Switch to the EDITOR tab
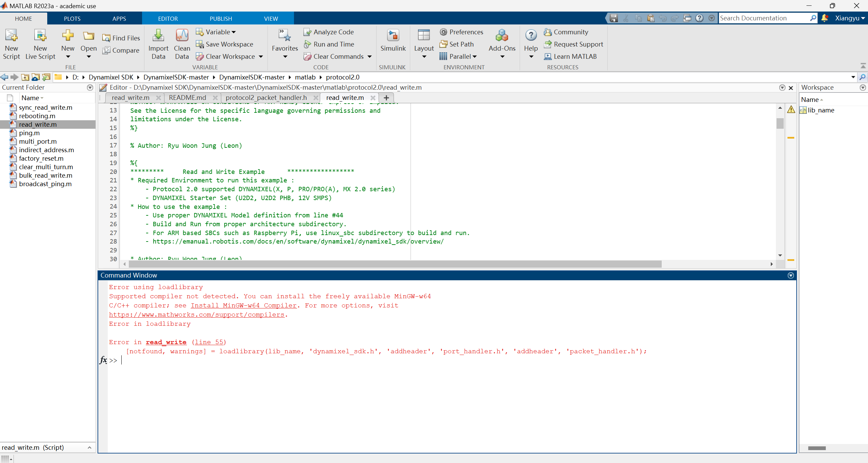The width and height of the screenshot is (868, 463). point(168,19)
